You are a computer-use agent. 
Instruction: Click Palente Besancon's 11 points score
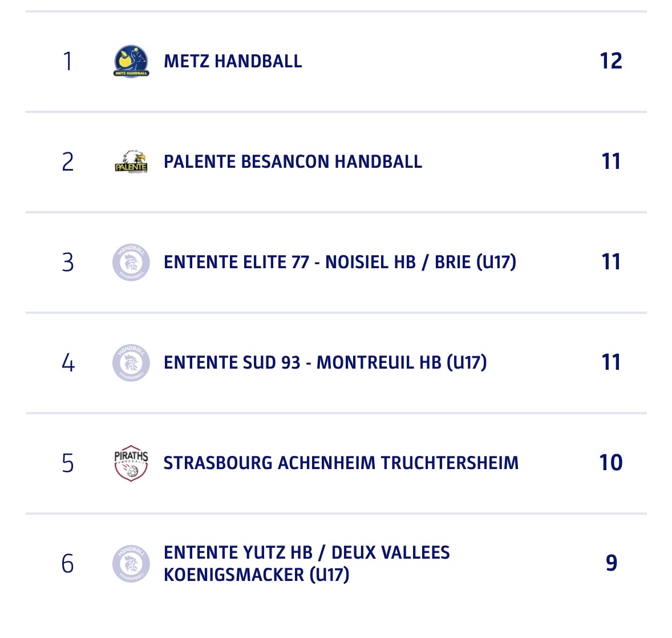pos(610,161)
